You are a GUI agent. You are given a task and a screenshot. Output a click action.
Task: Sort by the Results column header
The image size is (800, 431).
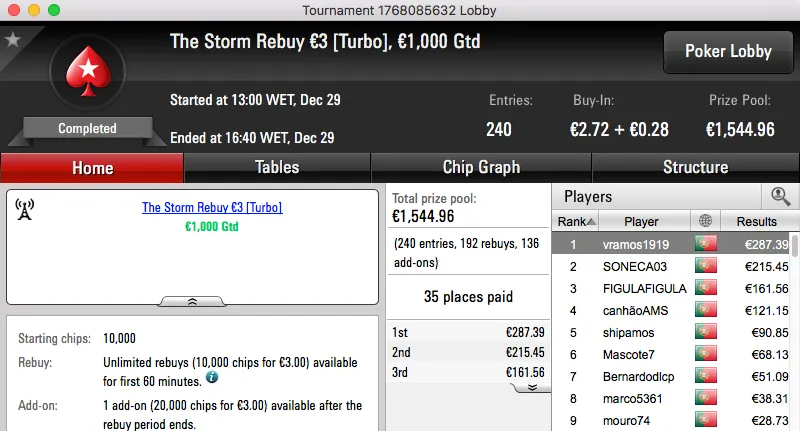756,221
